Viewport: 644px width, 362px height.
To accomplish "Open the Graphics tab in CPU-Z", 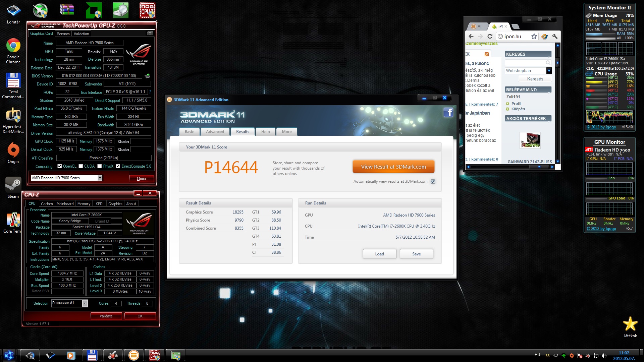I will 115,204.
